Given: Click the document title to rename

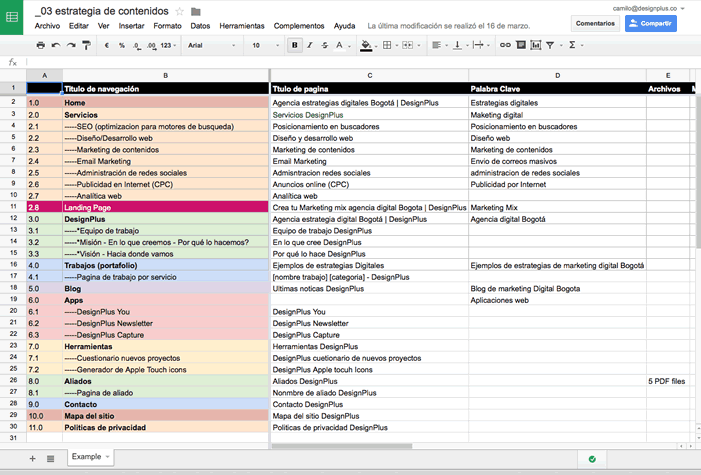Looking at the screenshot, I should tap(102, 11).
